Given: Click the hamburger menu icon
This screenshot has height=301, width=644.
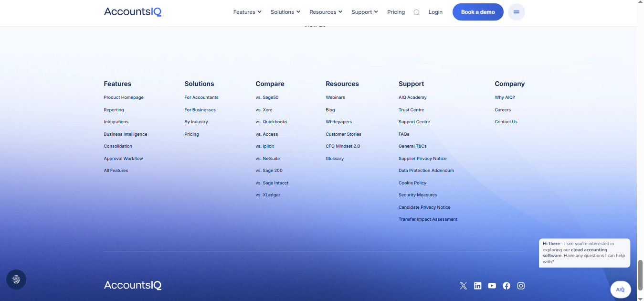Looking at the screenshot, I should (x=516, y=11).
